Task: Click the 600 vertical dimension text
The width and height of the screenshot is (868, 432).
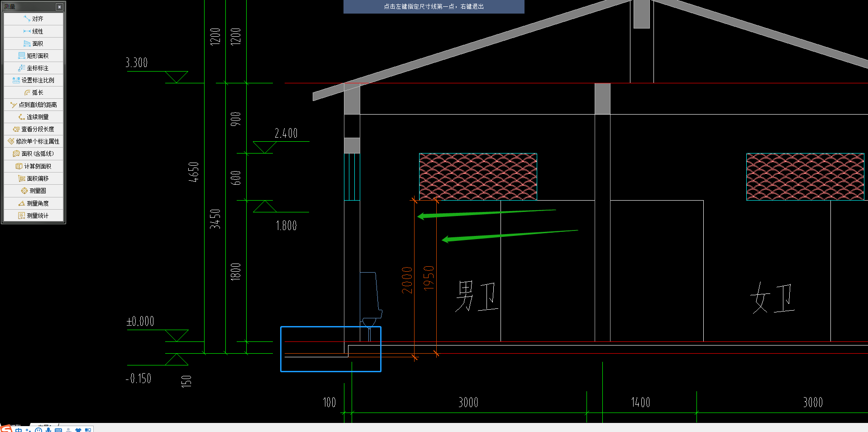Action: (x=236, y=178)
